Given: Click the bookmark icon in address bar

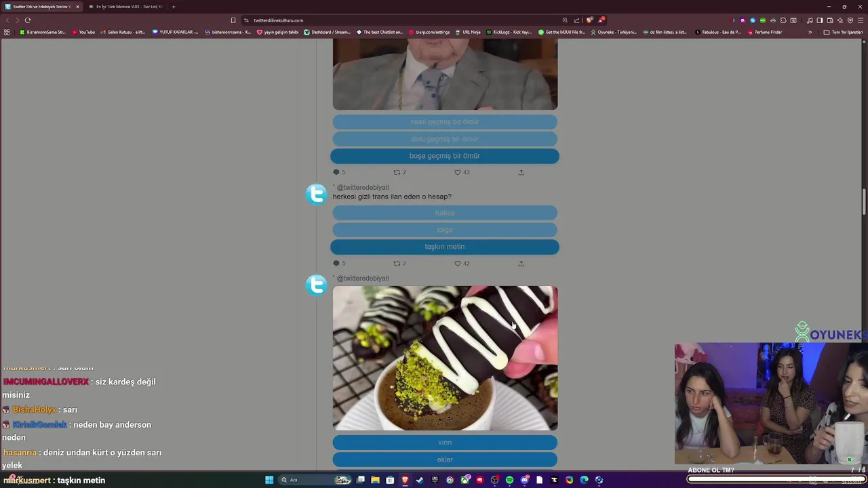Looking at the screenshot, I should point(233,20).
